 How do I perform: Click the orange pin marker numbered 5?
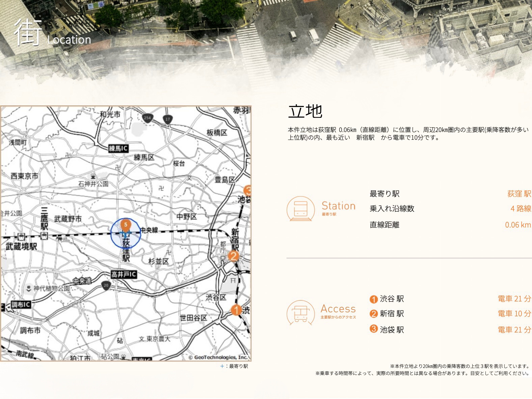[x=126, y=225]
